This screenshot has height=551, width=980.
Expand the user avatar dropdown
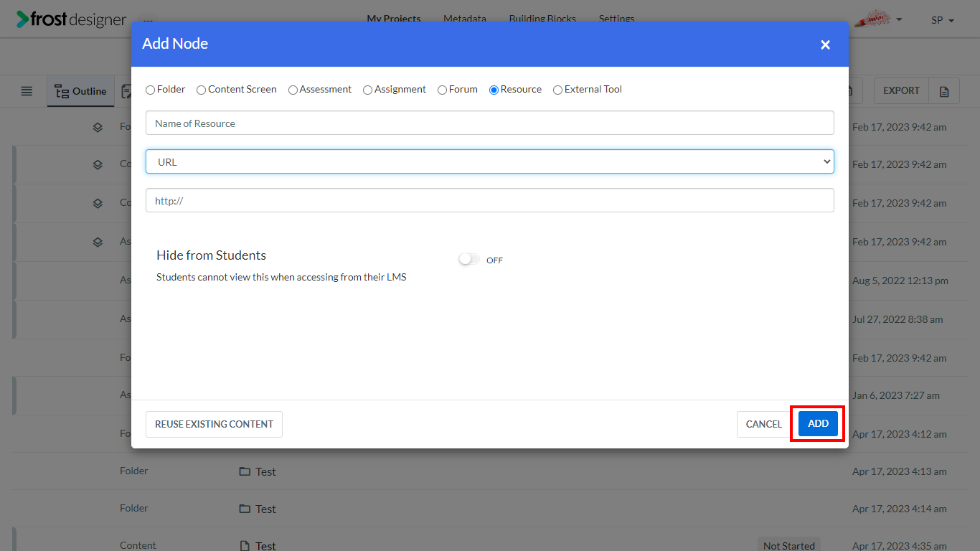pyautogui.click(x=880, y=19)
